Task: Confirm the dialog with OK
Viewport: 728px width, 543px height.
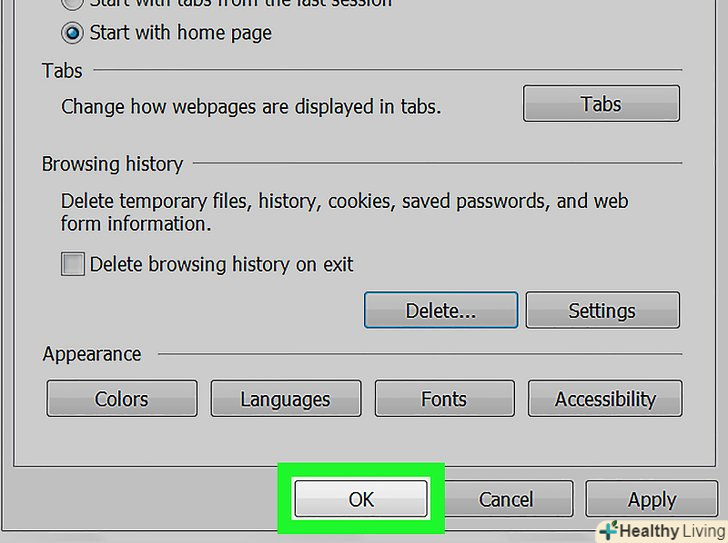Action: 361,499
